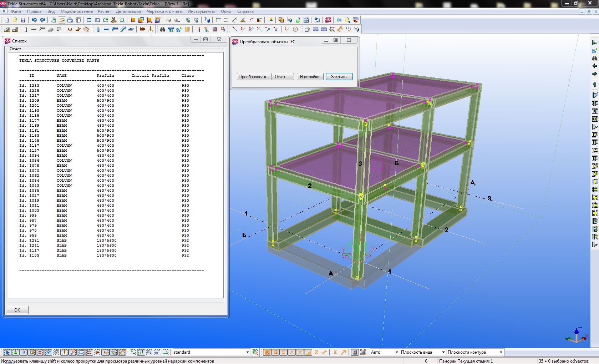
Task: Click the Save icon in the toolbar
Action: pos(23,20)
